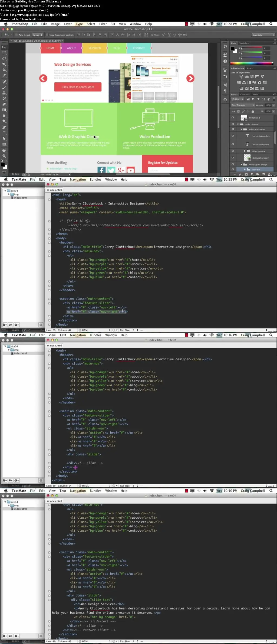Create a new group with folder icon

click(258, 175)
